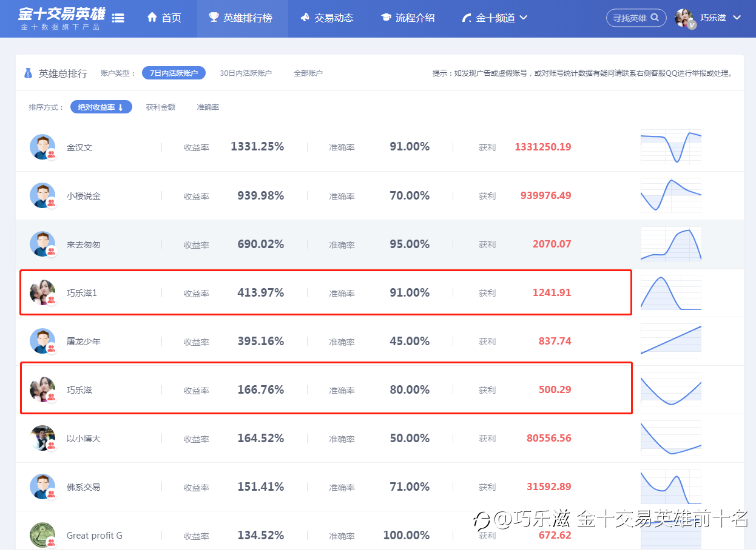Click 金汉文 profit trend chart
The image size is (756, 552).
pos(671,147)
